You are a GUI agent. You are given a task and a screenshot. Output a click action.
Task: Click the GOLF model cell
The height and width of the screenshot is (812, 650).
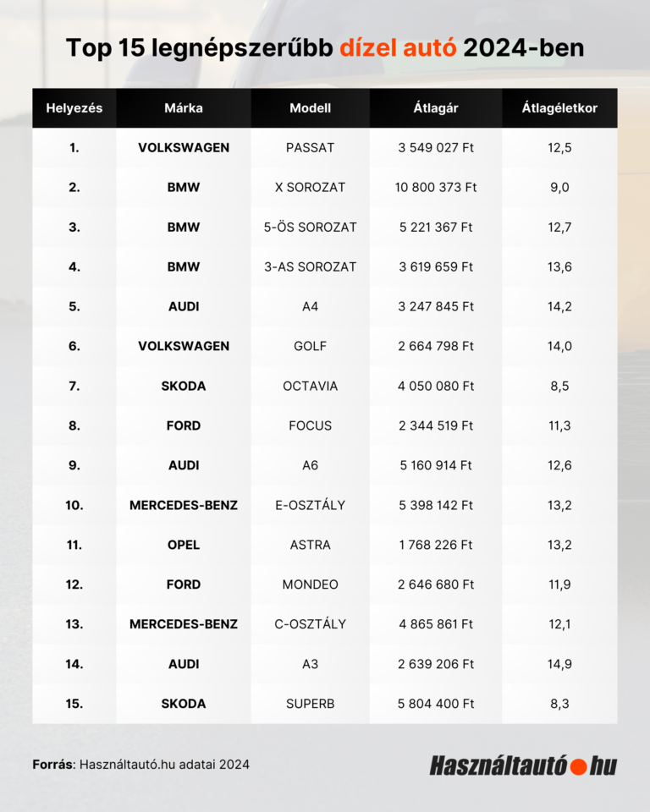coord(310,346)
